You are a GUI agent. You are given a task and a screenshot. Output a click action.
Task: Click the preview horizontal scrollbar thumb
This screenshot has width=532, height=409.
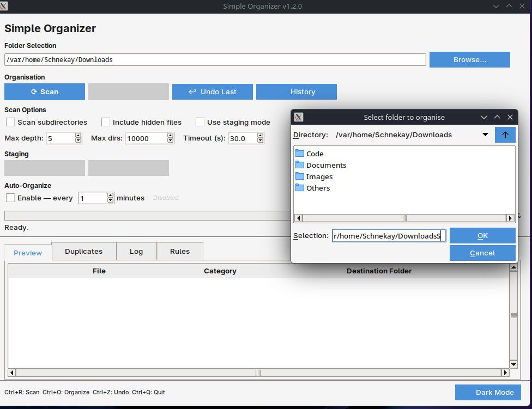(258, 373)
